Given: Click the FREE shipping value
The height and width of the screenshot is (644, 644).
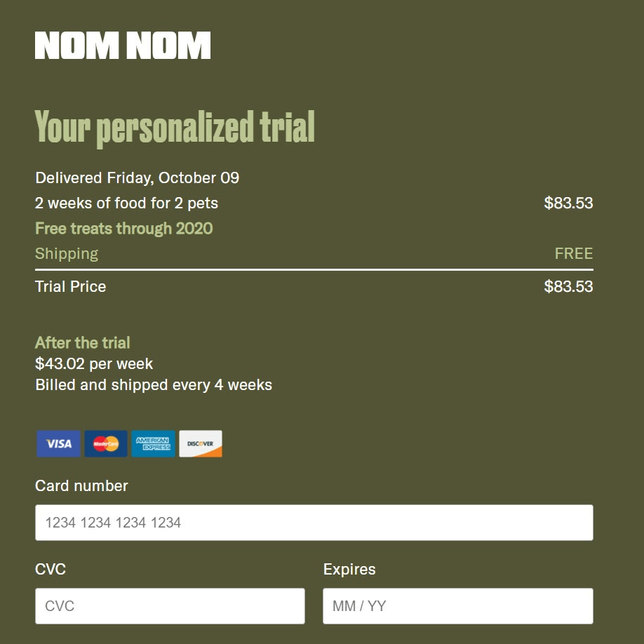Looking at the screenshot, I should click(x=573, y=253).
